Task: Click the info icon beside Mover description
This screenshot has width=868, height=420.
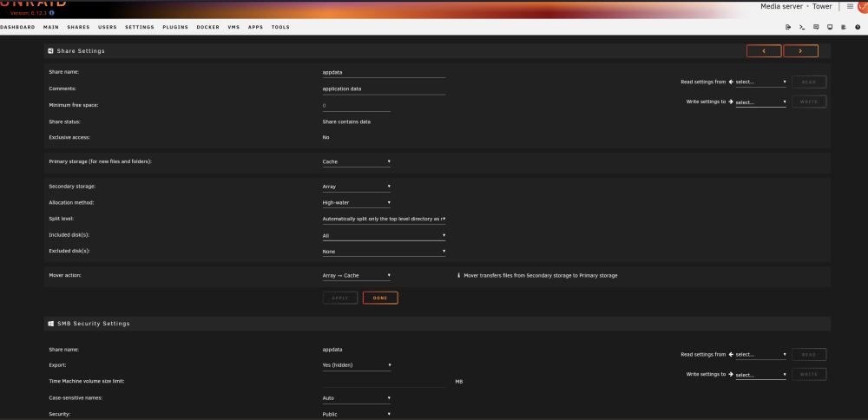Action: pos(459,275)
